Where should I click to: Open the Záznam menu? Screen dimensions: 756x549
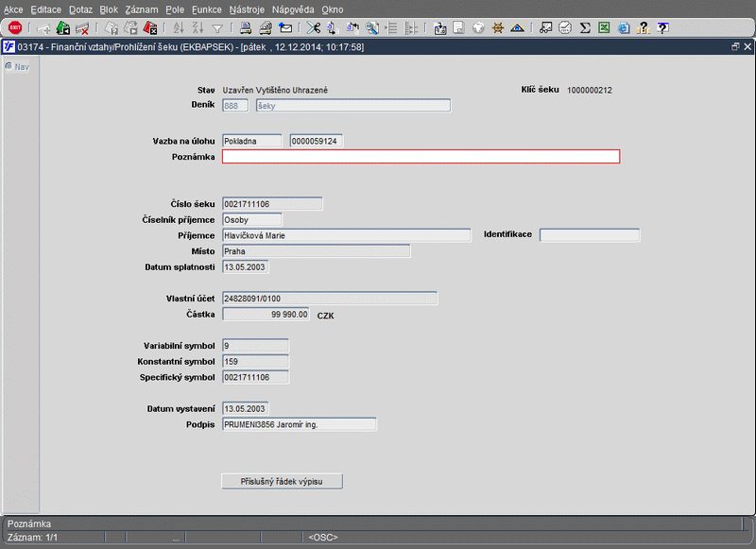tap(142, 9)
